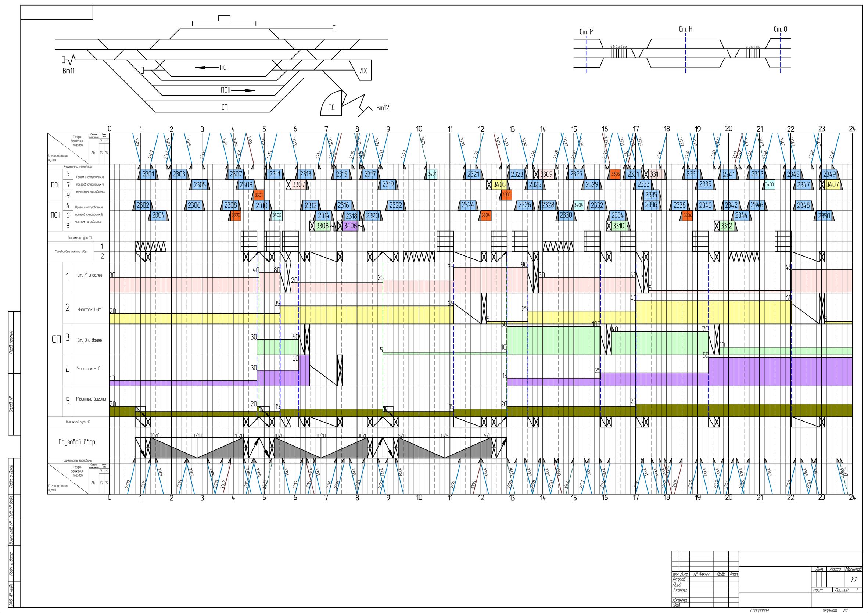Select blue train box 2302 on track 4

[143, 205]
